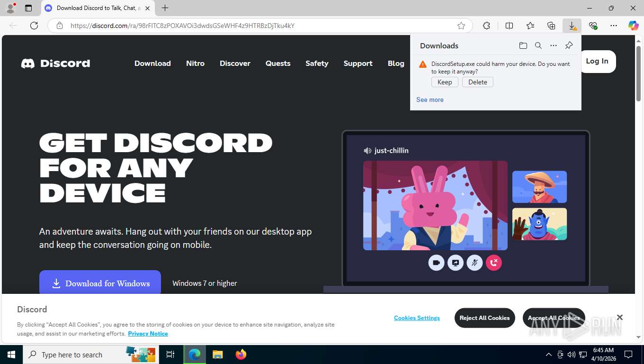
Task: Open Edge Settings and more menu
Action: [614, 26]
